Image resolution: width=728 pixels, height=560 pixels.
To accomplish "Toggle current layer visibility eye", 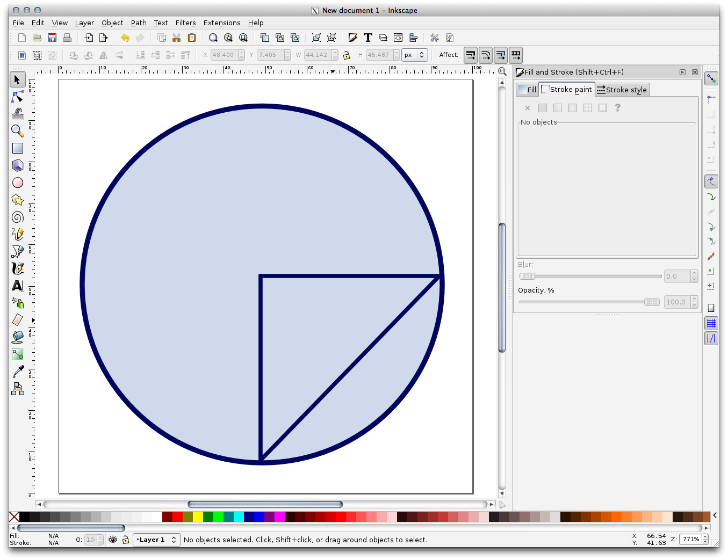I will coord(112,540).
